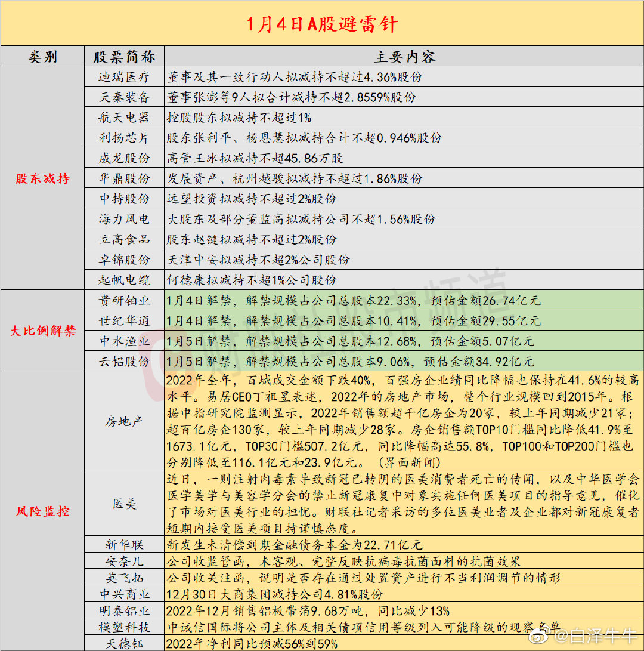
Task: Click the text "发展资产、杭州越骏拟减持不超过1.86%股份"
Action: pos(295,178)
